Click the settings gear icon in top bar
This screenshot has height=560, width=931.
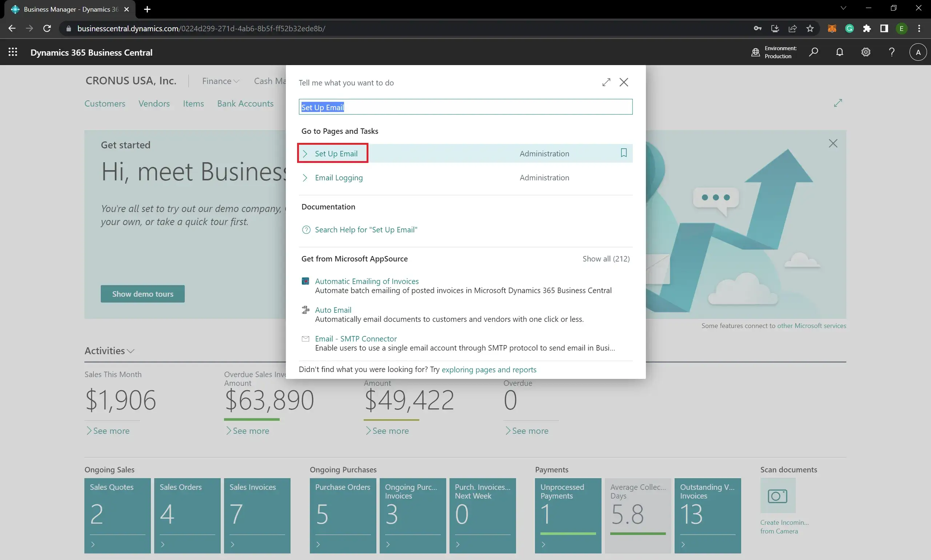(x=865, y=52)
